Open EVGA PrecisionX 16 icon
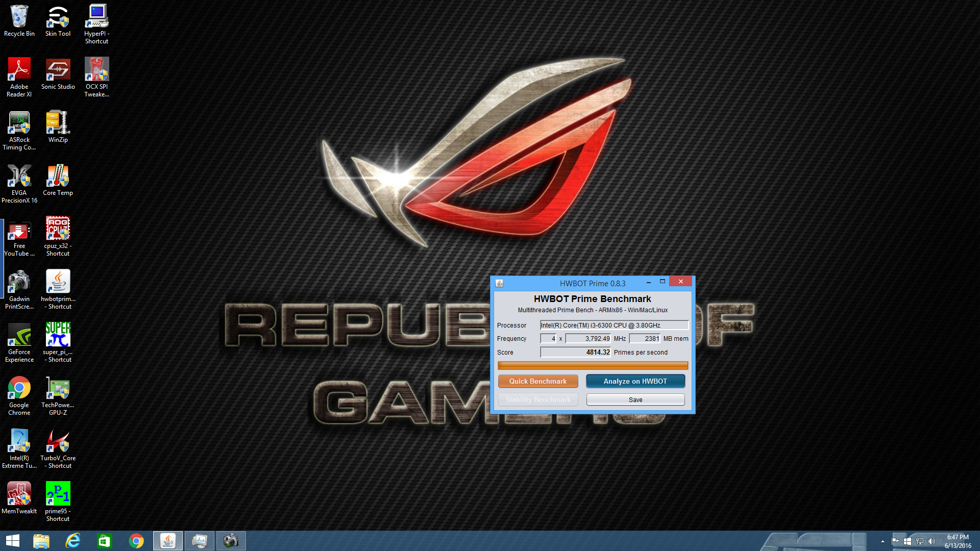 (19, 183)
